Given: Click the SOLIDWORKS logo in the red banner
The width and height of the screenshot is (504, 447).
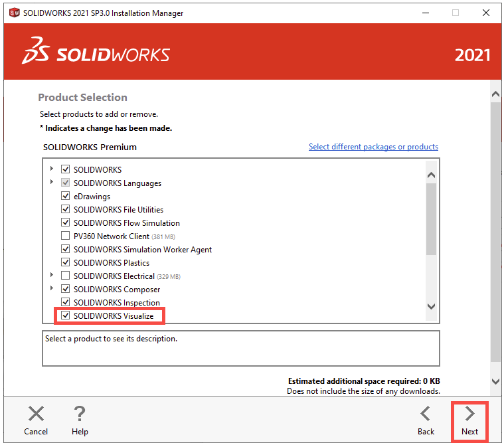Looking at the screenshot, I should [x=96, y=54].
